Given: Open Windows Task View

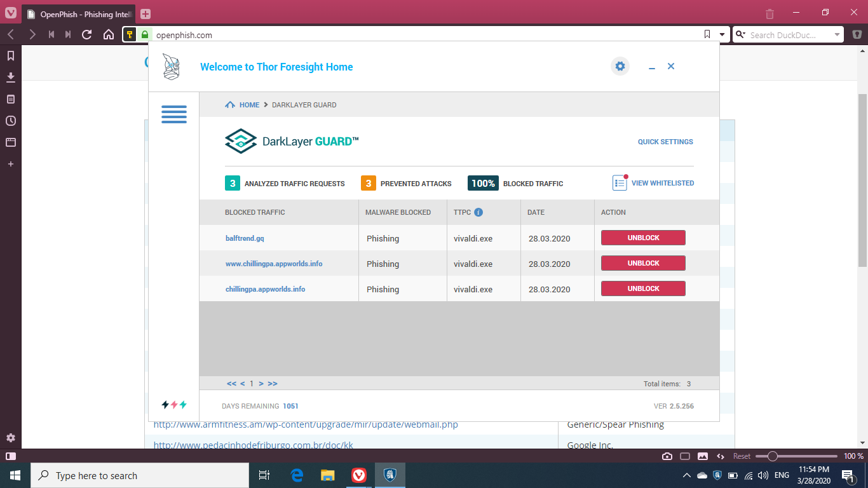Looking at the screenshot, I should [x=264, y=475].
